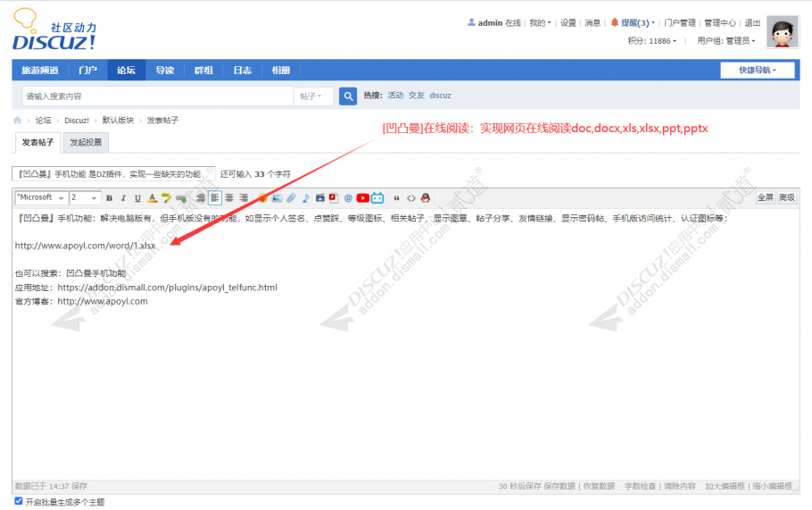This screenshot has width=812, height=510.
Task: Click the QQ penguin icon
Action: 426,198
